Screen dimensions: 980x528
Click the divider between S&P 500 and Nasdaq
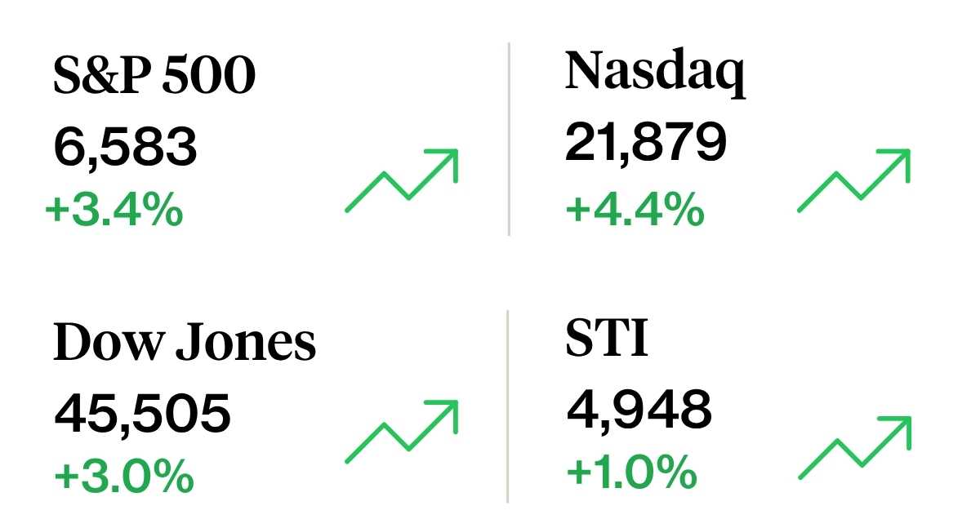tap(510, 139)
